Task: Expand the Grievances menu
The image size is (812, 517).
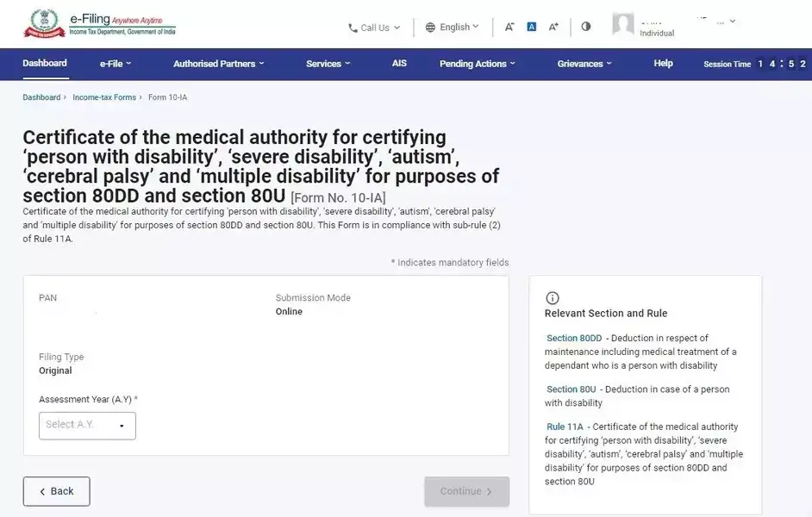Action: (583, 63)
